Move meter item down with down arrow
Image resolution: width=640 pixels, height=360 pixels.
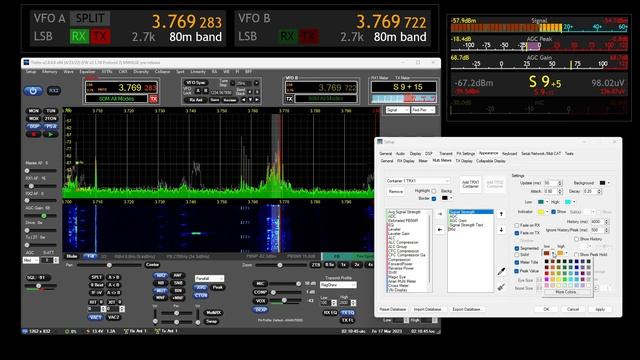501,230
